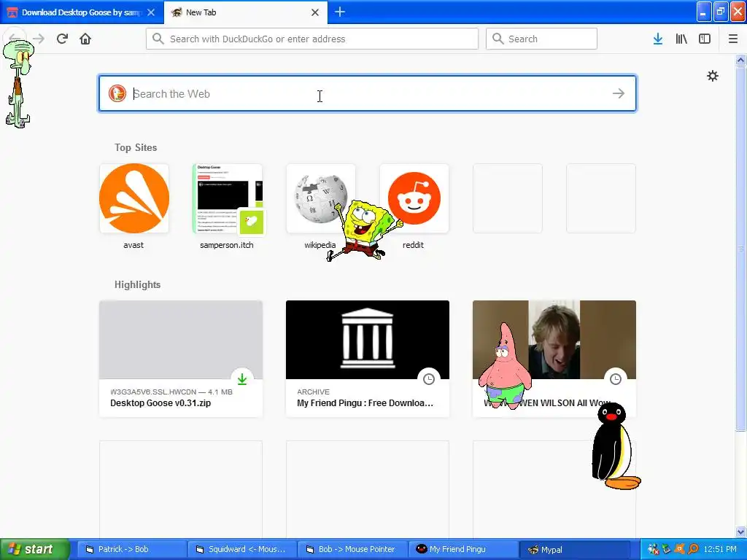The image size is (747, 560).
Task: Click history clock on Pingu archive card
Action: click(x=429, y=379)
